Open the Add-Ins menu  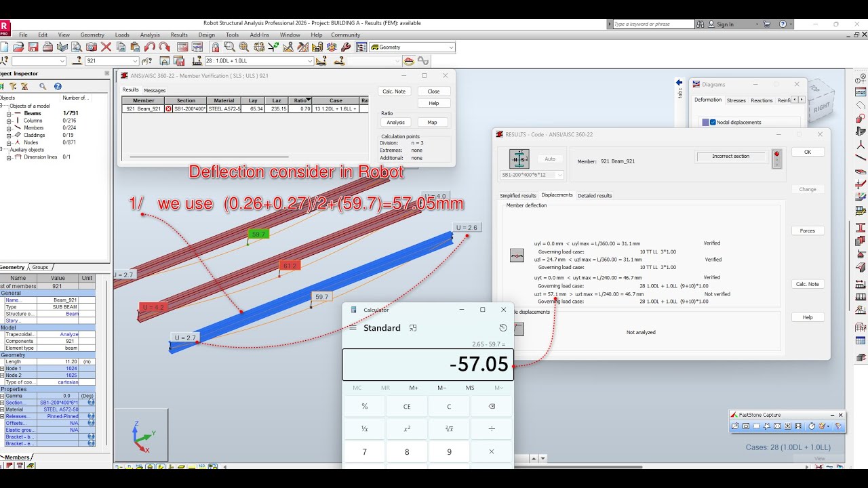(259, 35)
